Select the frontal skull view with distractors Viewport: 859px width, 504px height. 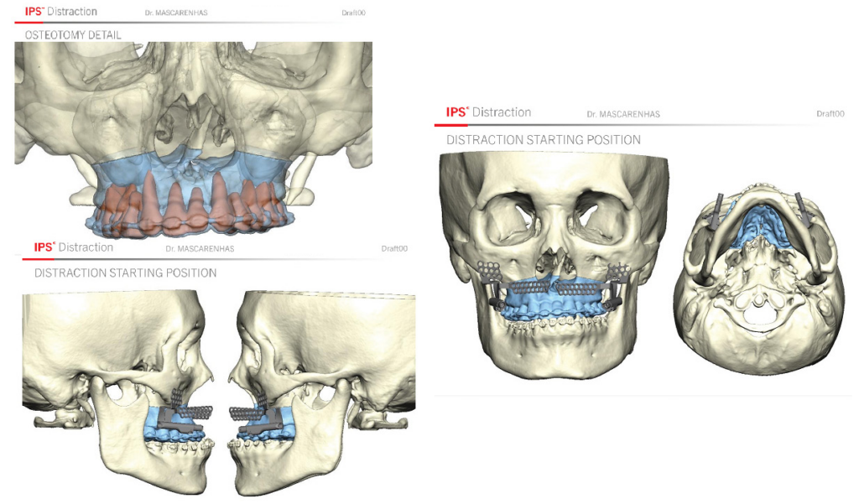tap(554, 266)
